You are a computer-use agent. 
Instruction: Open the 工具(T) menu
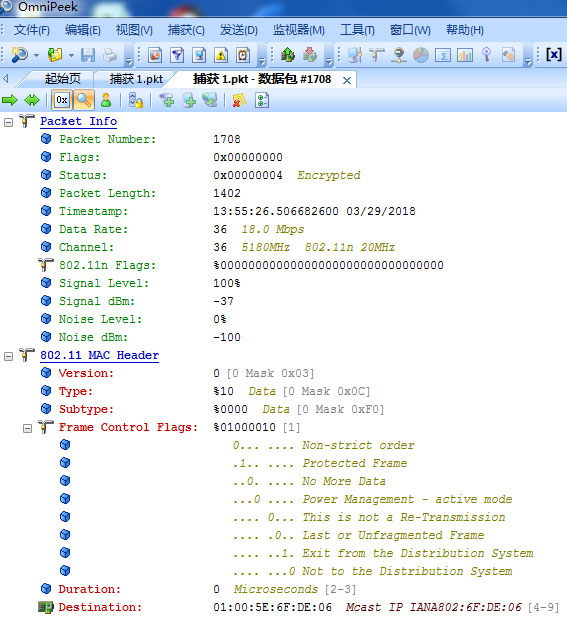(x=357, y=30)
